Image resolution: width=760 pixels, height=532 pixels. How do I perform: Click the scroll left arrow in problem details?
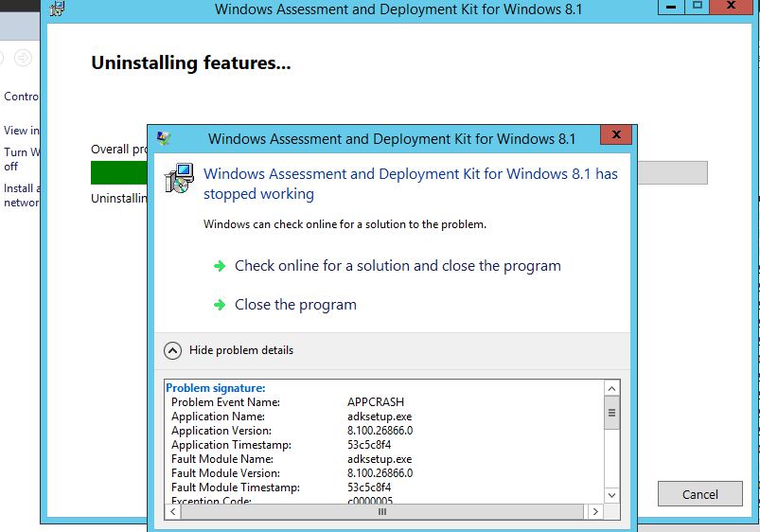tap(173, 511)
